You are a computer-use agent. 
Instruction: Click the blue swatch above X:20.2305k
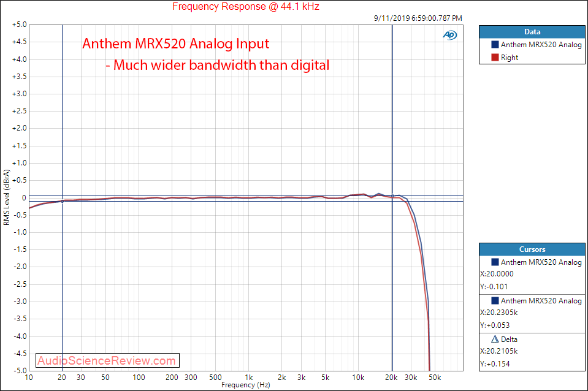(495, 301)
